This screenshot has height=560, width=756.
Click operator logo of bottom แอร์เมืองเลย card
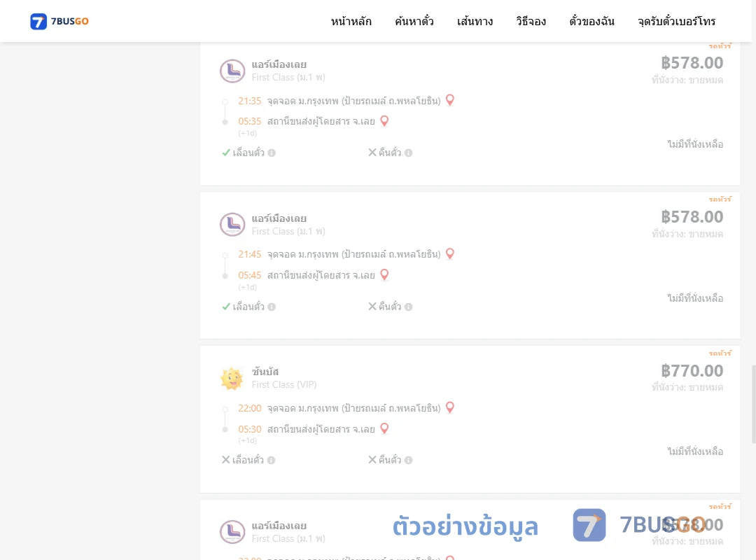coord(232,531)
